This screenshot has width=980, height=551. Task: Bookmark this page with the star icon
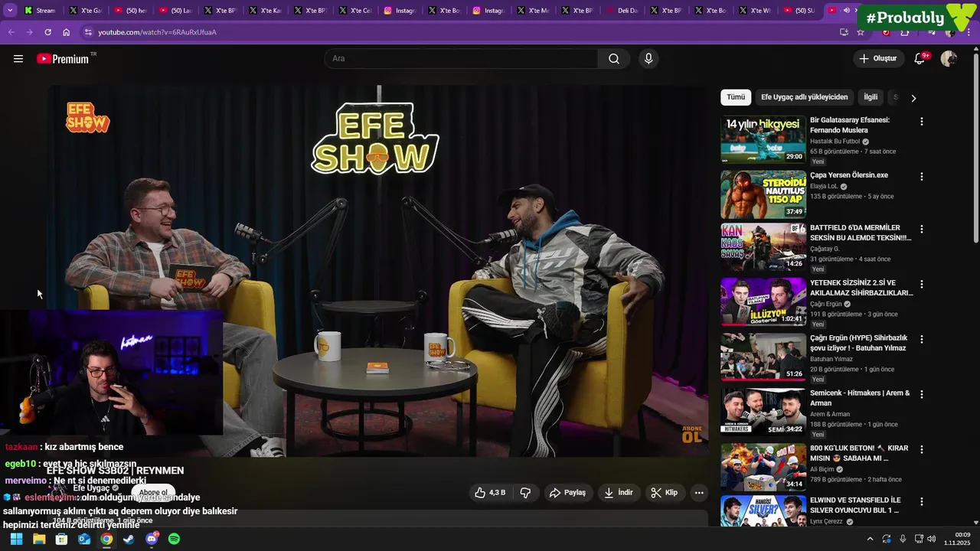pos(861,32)
